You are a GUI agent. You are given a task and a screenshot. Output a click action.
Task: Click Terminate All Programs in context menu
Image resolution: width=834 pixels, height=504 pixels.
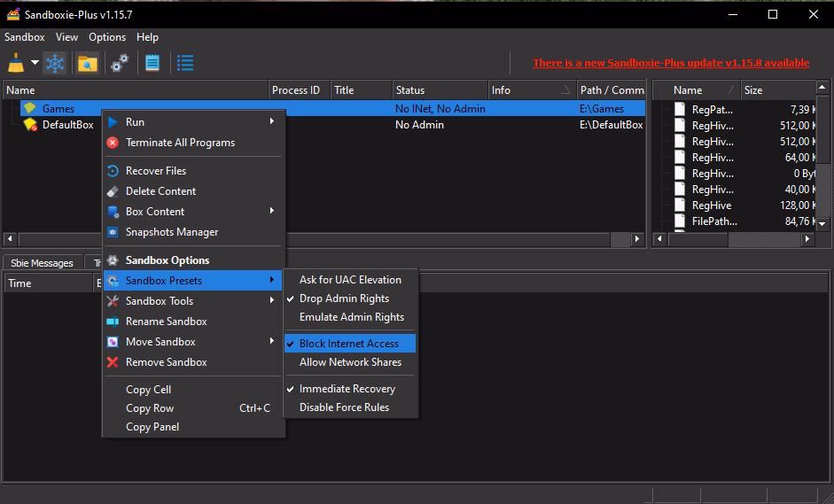[180, 143]
